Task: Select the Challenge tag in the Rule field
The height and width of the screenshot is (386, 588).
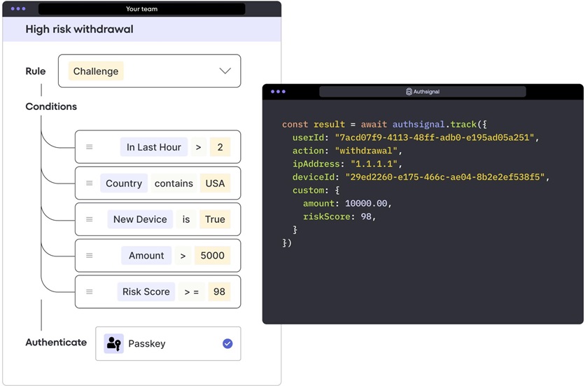Action: click(96, 71)
